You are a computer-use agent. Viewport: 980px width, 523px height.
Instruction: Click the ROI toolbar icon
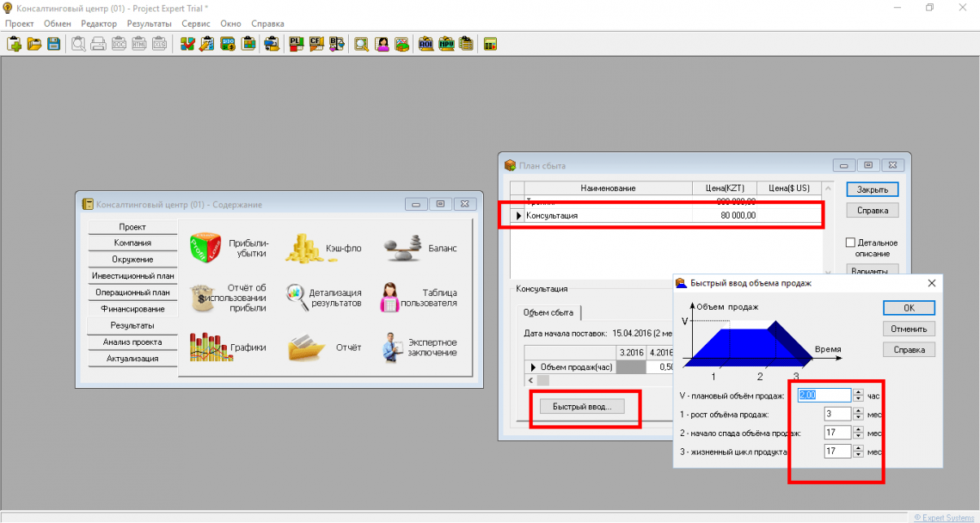pyautogui.click(x=426, y=44)
